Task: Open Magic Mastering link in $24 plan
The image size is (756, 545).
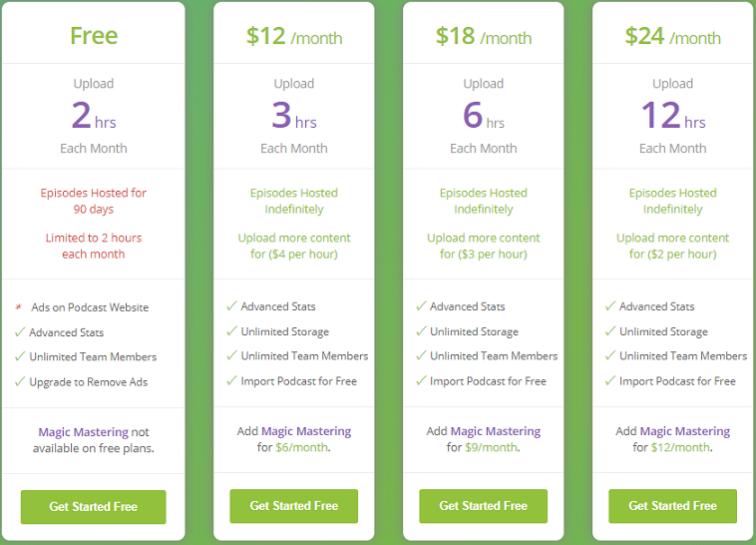Action: [685, 431]
